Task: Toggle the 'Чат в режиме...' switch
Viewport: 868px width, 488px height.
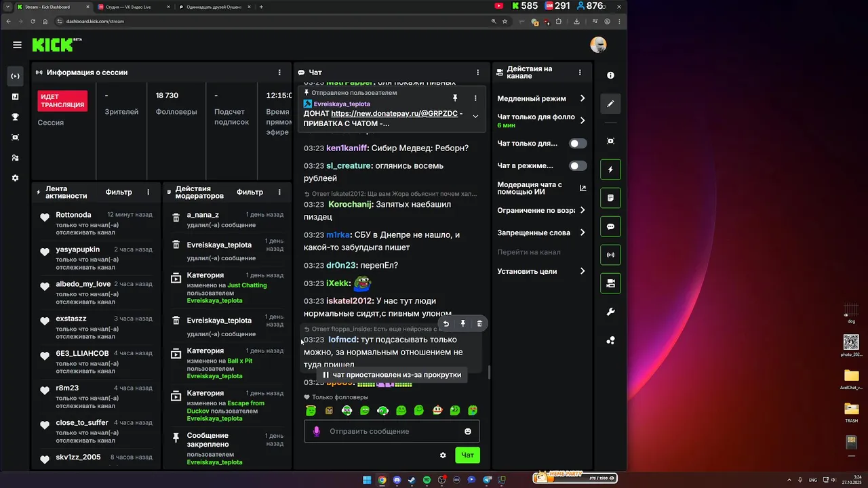Action: (x=578, y=165)
